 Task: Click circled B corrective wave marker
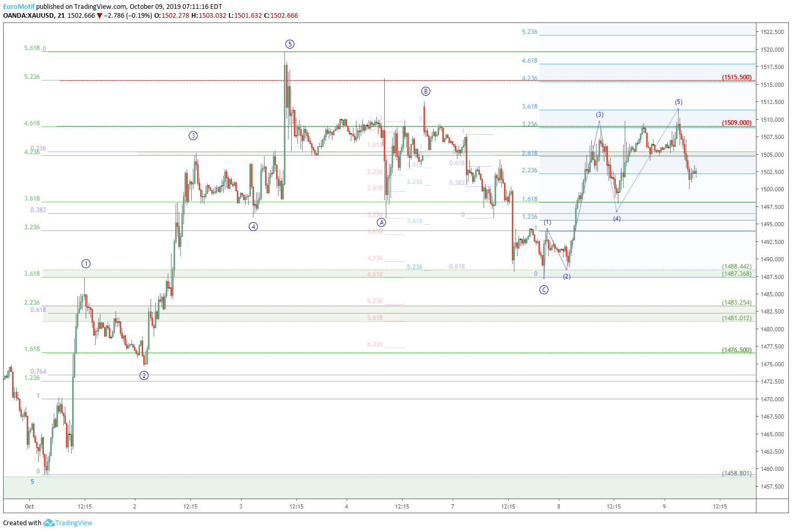(426, 91)
